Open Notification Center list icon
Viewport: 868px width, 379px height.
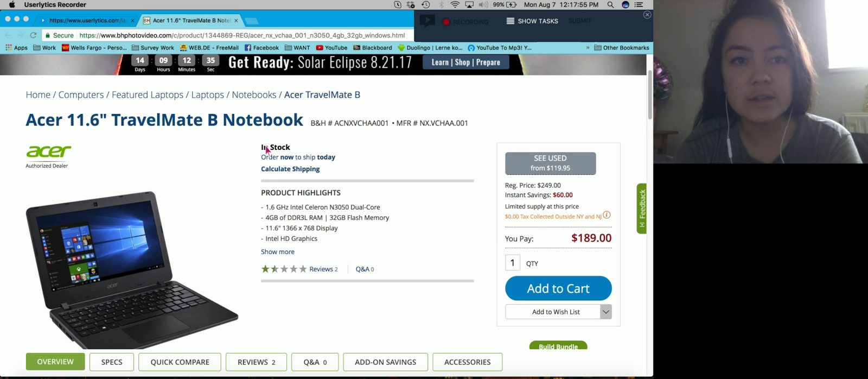639,4
